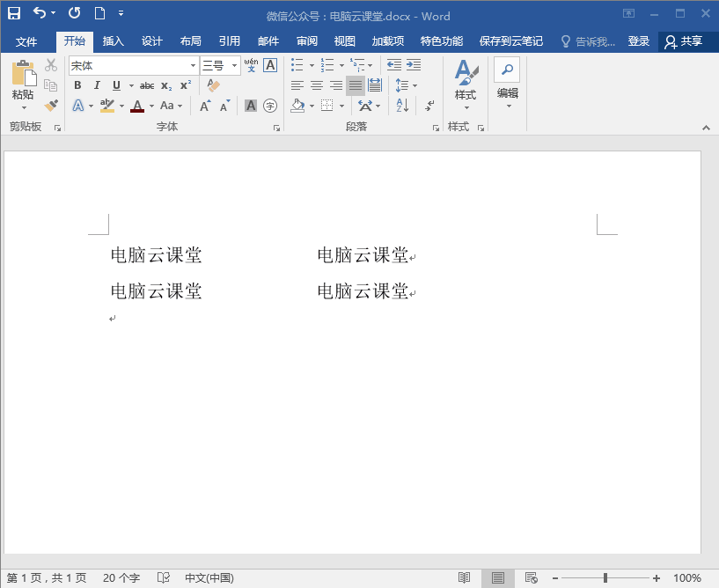Set align right
The width and height of the screenshot is (719, 588).
[336, 85]
